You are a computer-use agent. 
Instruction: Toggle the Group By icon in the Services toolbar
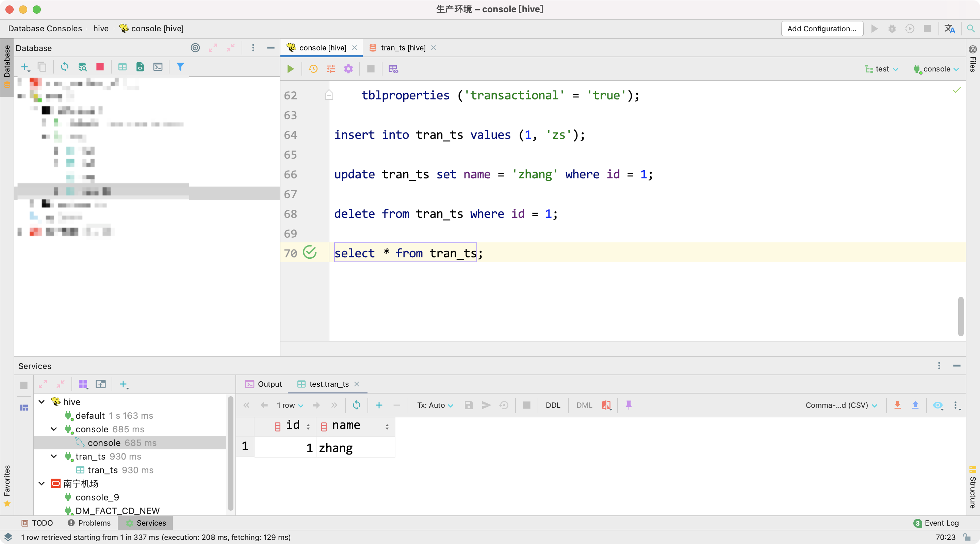click(x=83, y=384)
